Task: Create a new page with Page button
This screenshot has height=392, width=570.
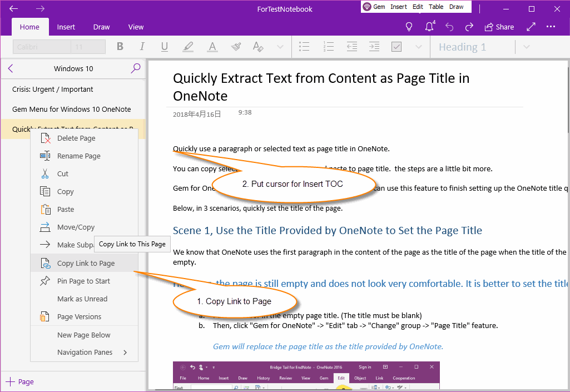Action: [19, 382]
